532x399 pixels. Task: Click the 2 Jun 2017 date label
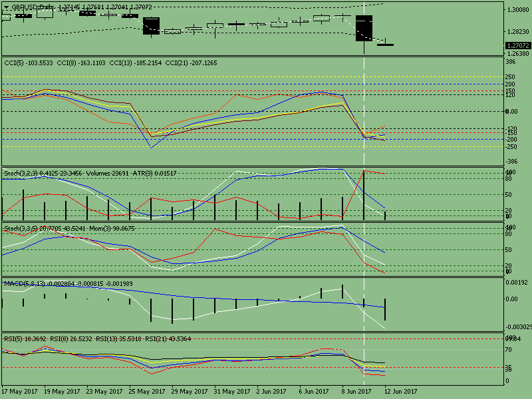(x=271, y=392)
